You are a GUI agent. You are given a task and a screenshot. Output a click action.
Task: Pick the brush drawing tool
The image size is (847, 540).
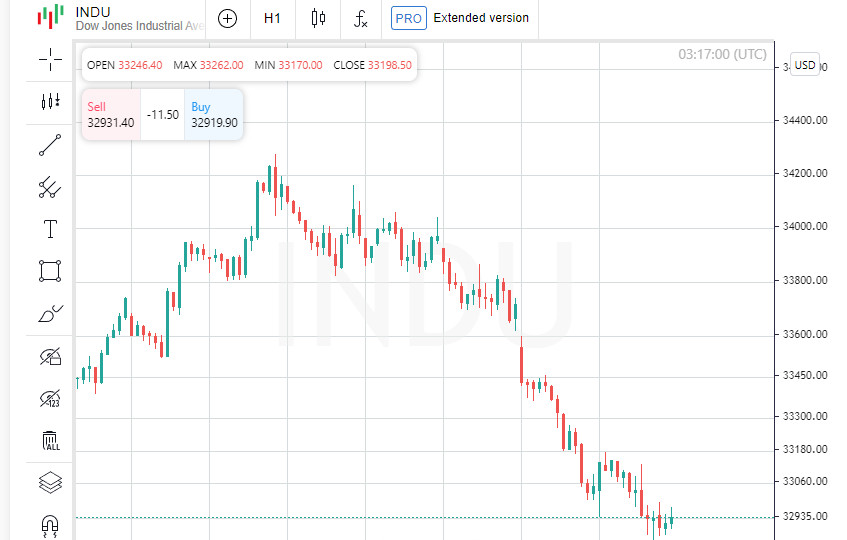coord(50,314)
